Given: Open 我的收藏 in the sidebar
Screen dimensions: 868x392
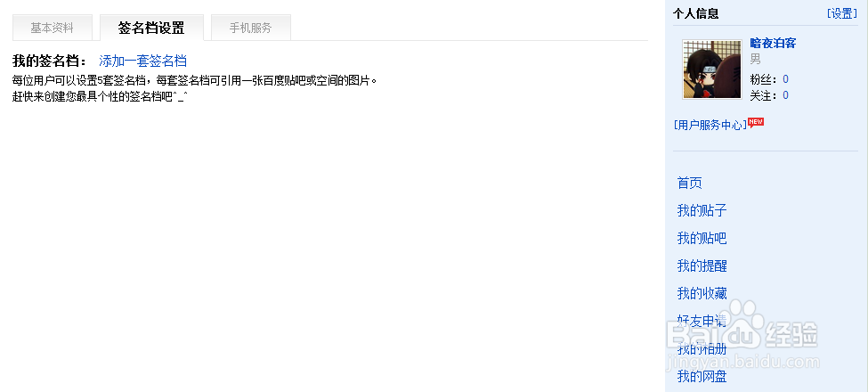Looking at the screenshot, I should point(702,293).
